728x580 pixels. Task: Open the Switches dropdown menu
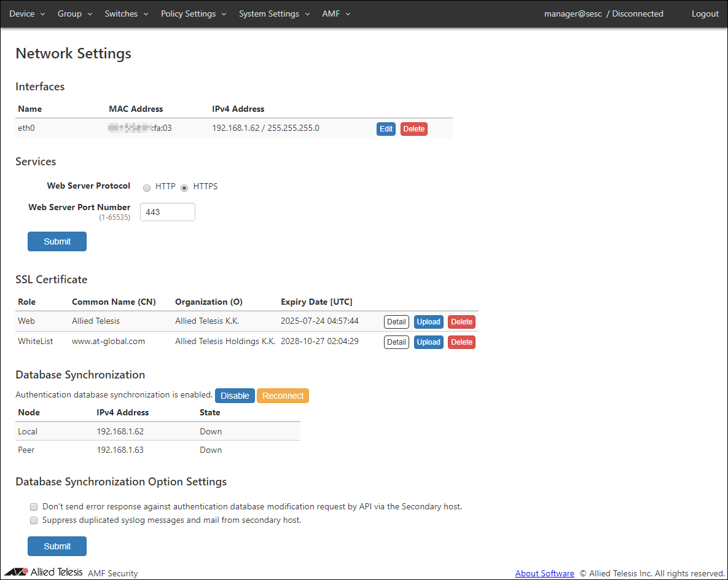[127, 14]
